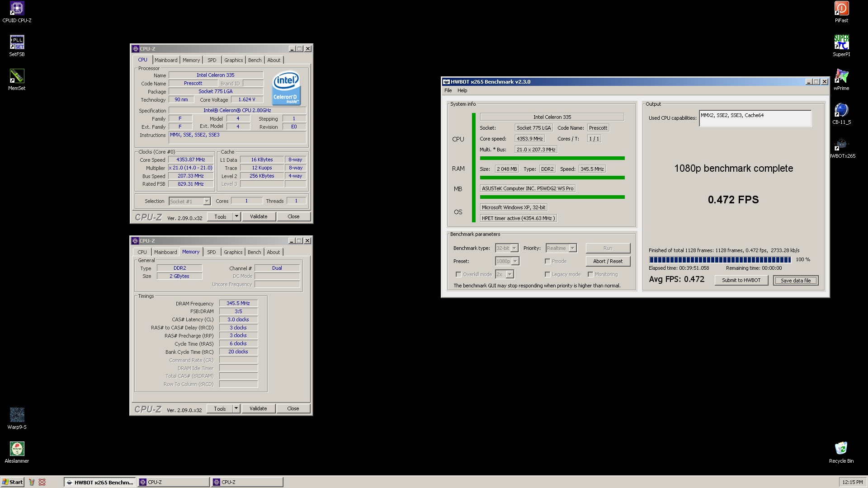Image resolution: width=868 pixels, height=488 pixels.
Task: Expand the Overkill mode 2x dropdown
Action: pyautogui.click(x=509, y=274)
